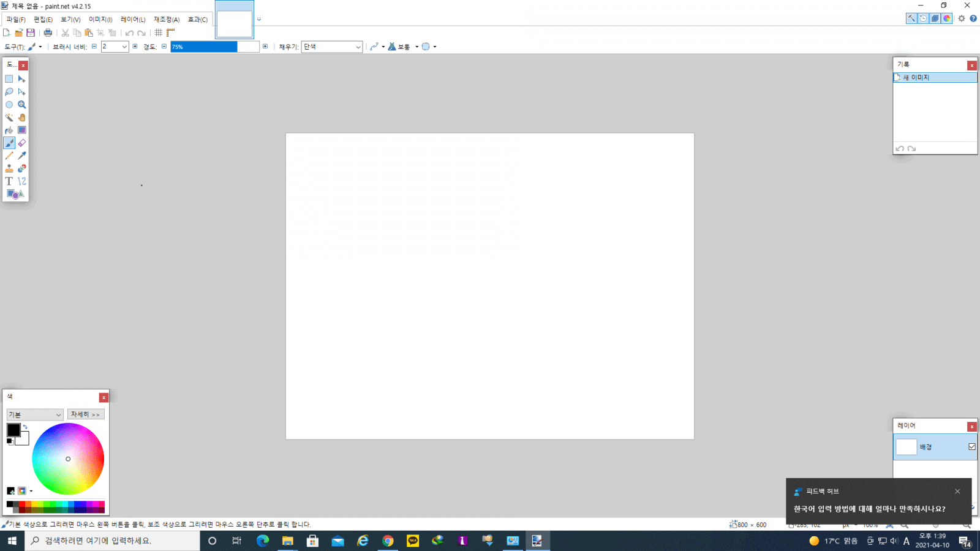Screen dimensions: 980x551
Task: Click the Windows search box
Action: click(113, 541)
